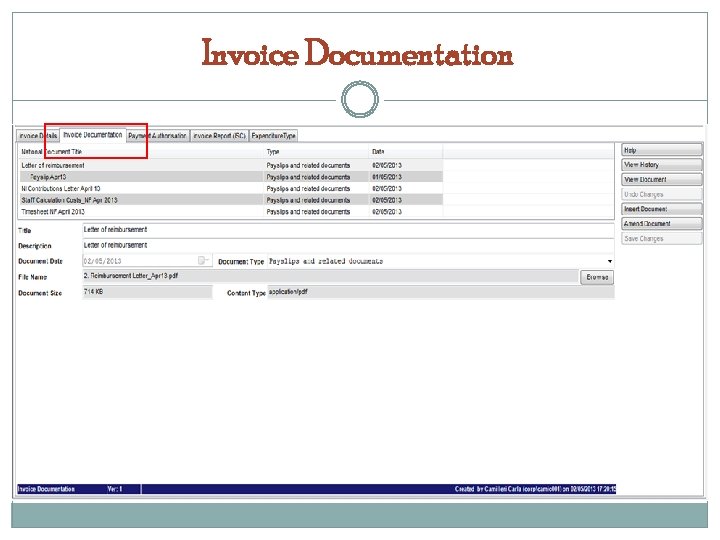Click the Help button
Screen dimensions: 720x540
pyautogui.click(x=662, y=150)
